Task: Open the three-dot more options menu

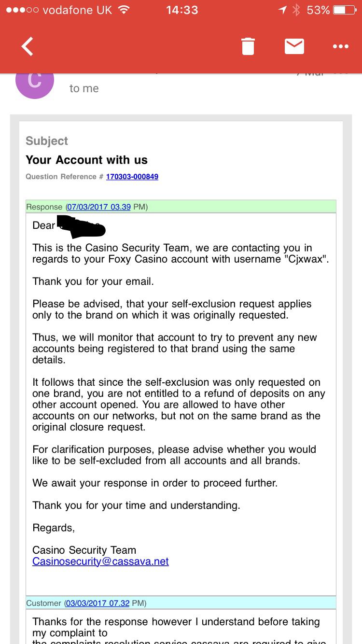Action: 340,47
